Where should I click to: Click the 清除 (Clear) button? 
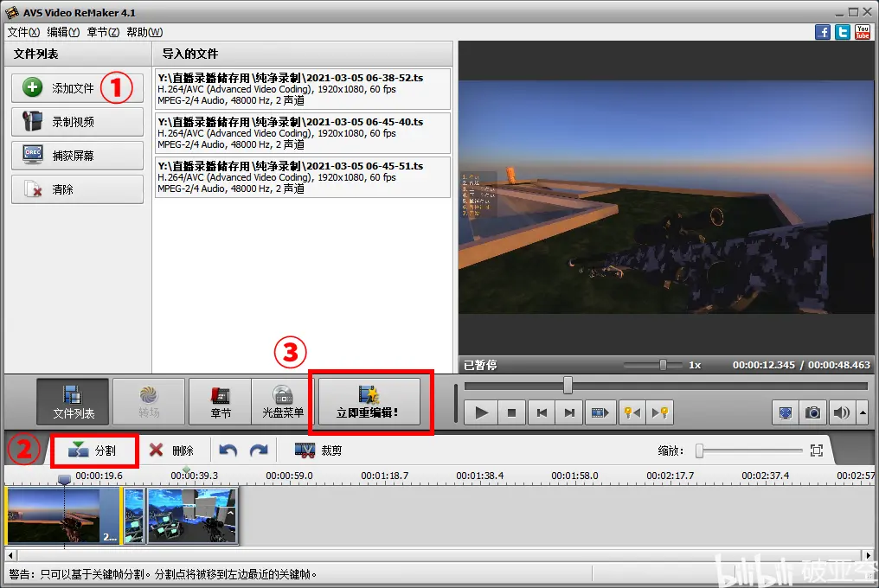pyautogui.click(x=77, y=189)
